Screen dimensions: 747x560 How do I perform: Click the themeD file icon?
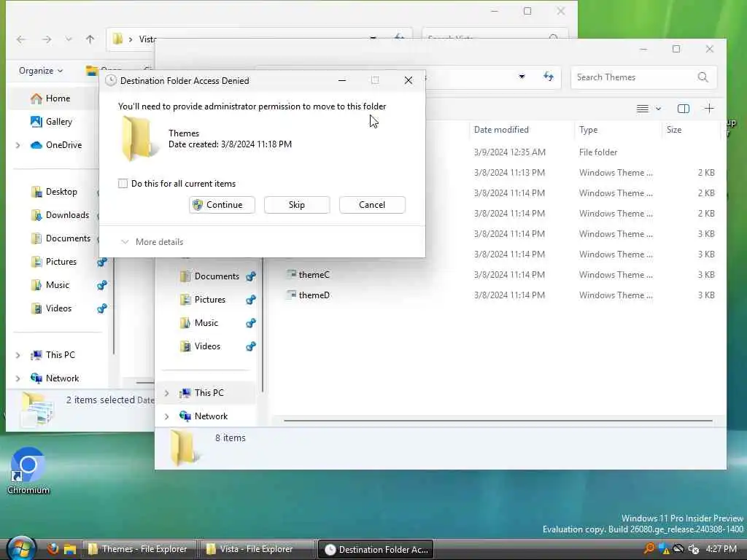290,295
